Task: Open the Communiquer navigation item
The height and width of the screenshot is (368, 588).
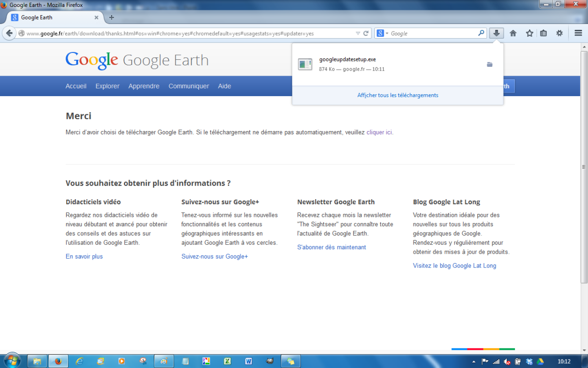Action: (x=189, y=86)
